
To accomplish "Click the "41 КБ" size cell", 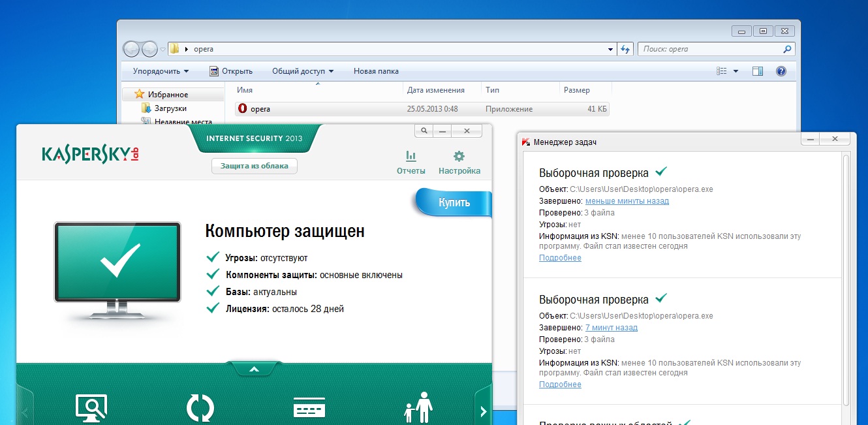I will (x=597, y=109).
